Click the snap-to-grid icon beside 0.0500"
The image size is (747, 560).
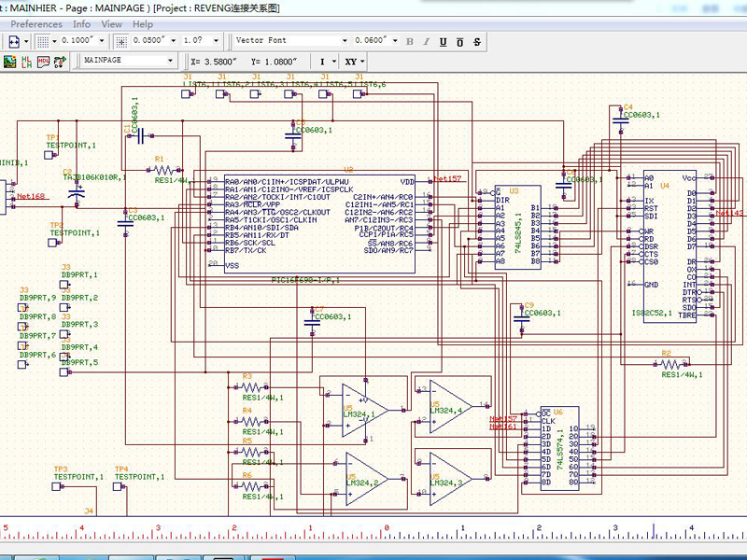(x=121, y=41)
